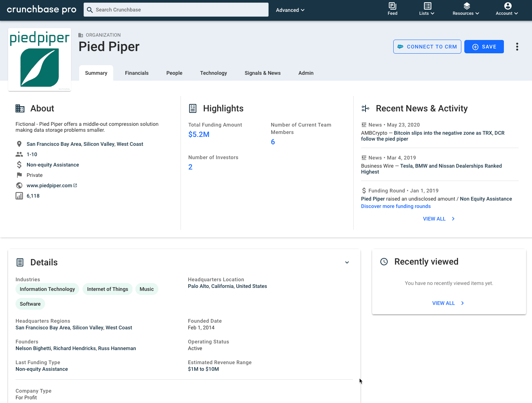Click the Highlights document icon
The height and width of the screenshot is (403, 532).
[193, 108]
